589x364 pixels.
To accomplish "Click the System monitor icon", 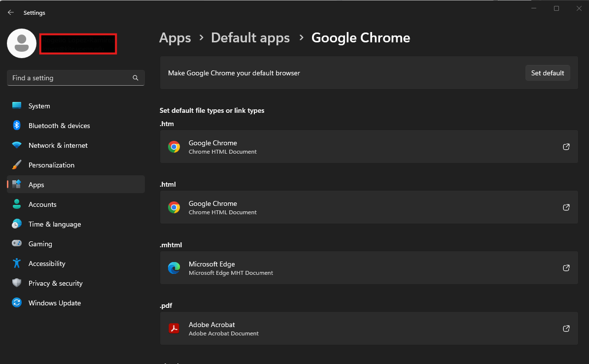I will (17, 106).
